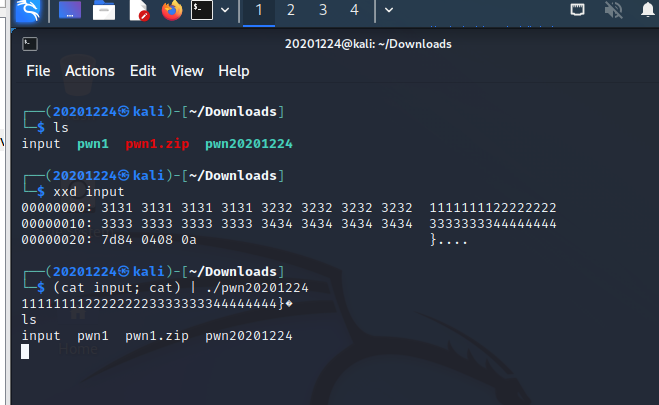
Task: Click the hex offset '00000000:'
Action: pyautogui.click(x=57, y=208)
